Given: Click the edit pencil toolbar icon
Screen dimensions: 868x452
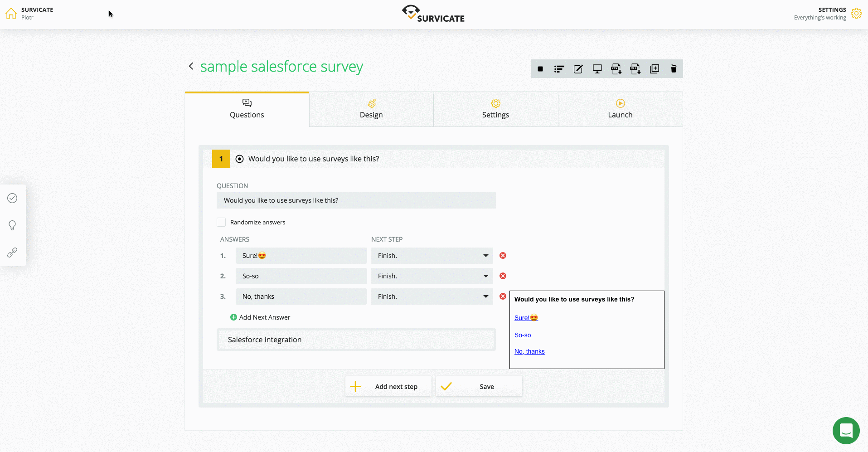Looking at the screenshot, I should coord(578,69).
